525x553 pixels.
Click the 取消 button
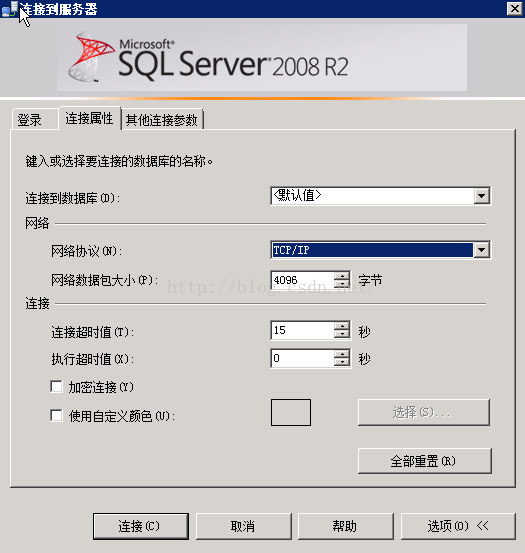(x=244, y=526)
